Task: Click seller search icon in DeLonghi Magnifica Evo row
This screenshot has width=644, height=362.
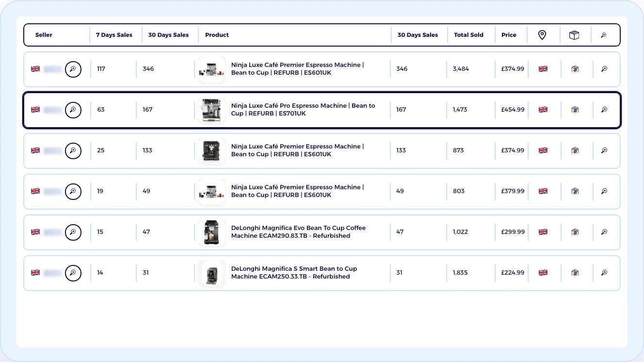Action: pyautogui.click(x=73, y=232)
